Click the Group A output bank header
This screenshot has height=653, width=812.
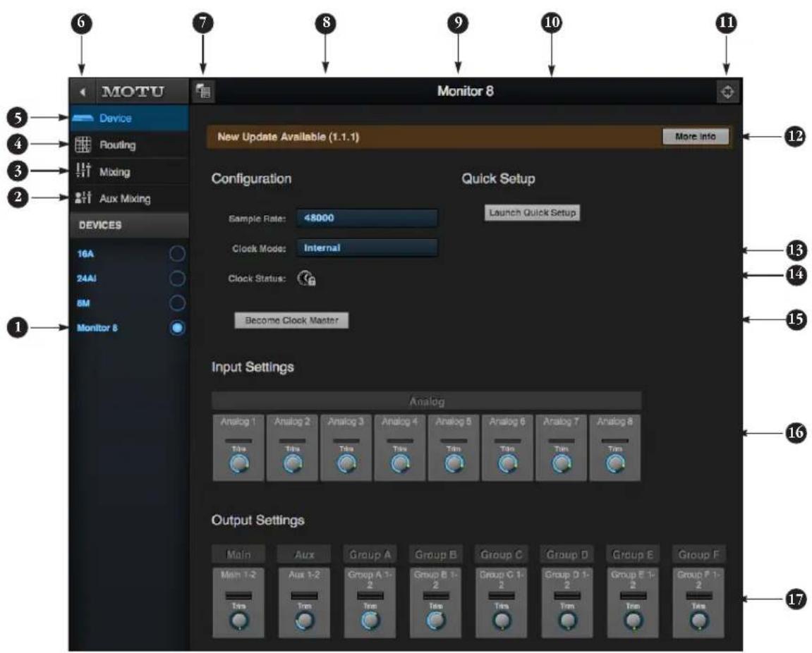[x=370, y=554]
